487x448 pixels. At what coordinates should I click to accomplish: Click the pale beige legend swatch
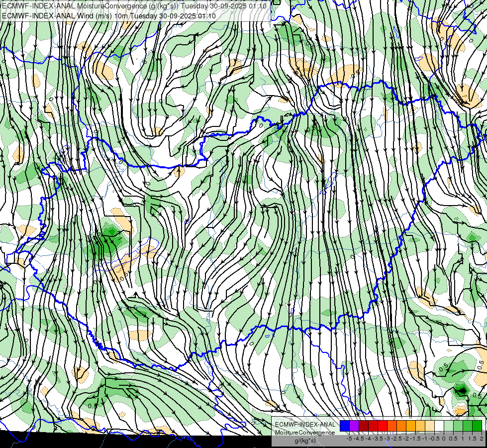[x=430, y=426]
